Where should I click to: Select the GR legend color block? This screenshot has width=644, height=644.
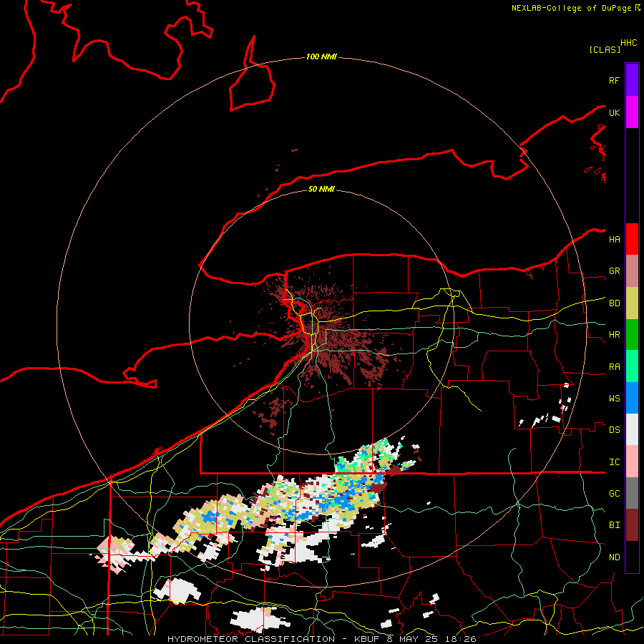[x=632, y=271]
